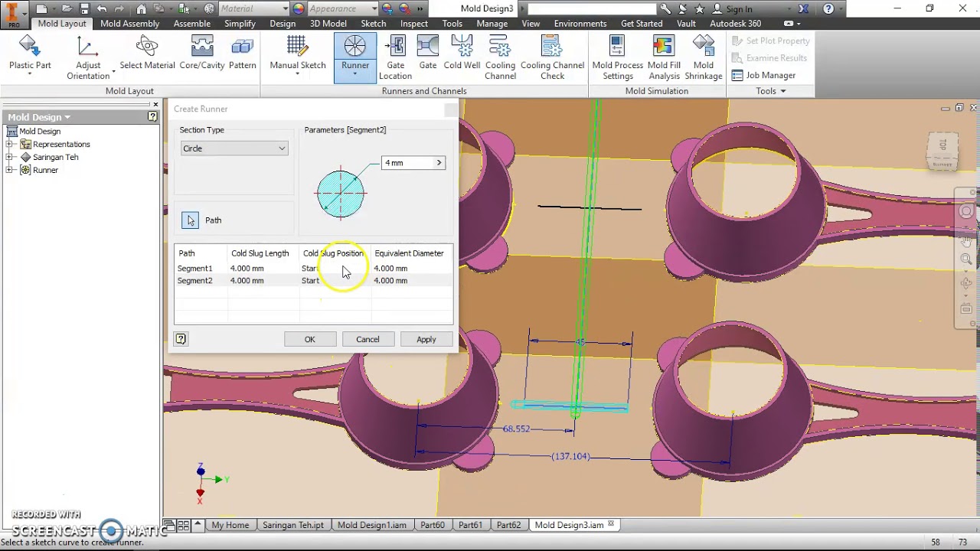Viewport: 980px width, 551px height.
Task: Open Mold Shrinkage tool
Action: point(703,58)
